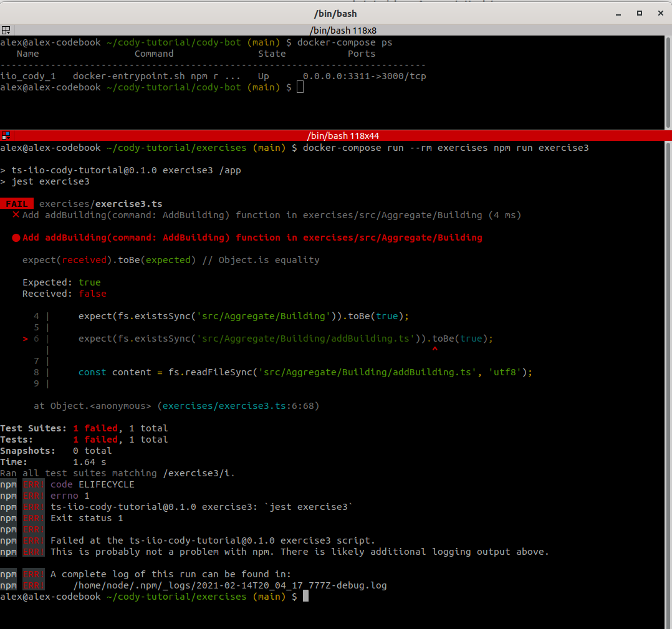Click the 'Test Suites: 1 failed, 1 total' line
This screenshot has width=672, height=629.
click(x=84, y=428)
